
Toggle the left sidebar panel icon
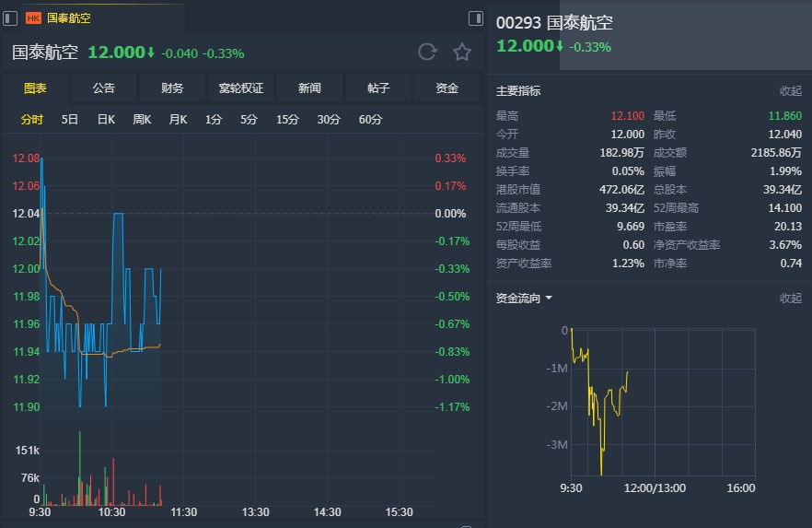click(x=10, y=18)
